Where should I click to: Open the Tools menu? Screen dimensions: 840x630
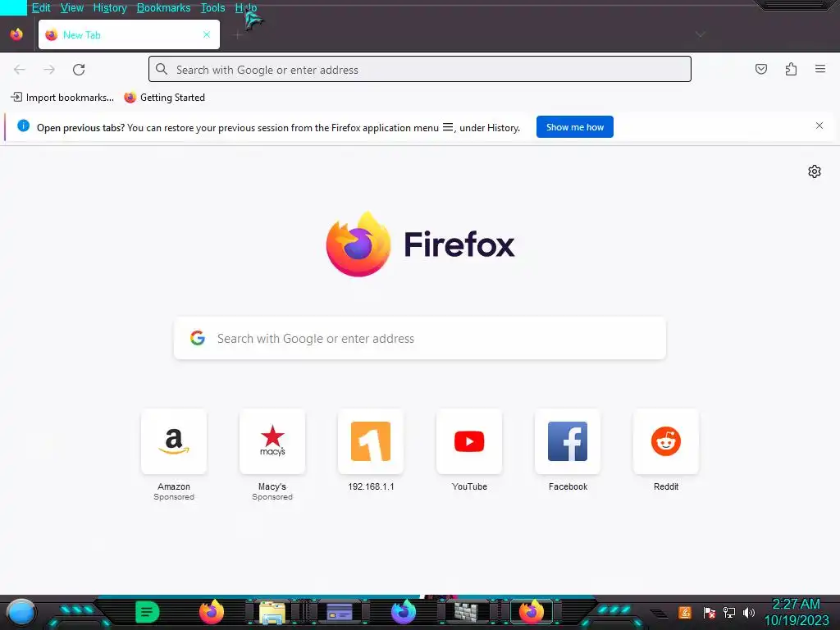tap(212, 7)
